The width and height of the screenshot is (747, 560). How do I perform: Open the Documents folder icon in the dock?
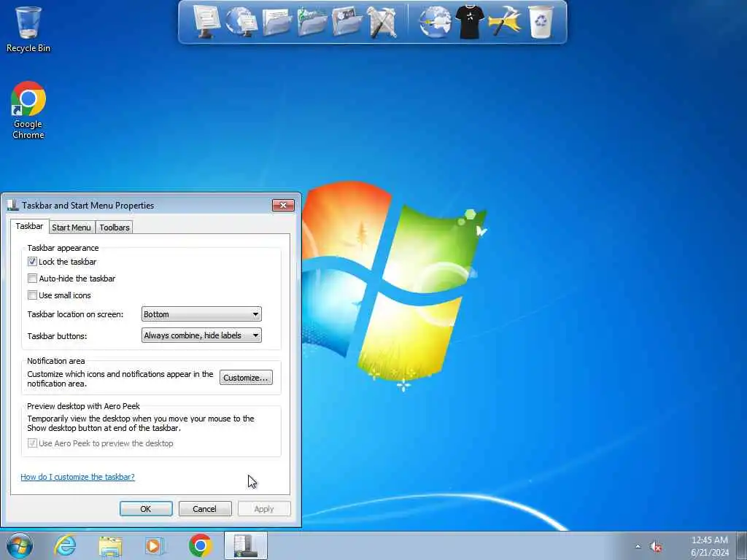pos(276,22)
